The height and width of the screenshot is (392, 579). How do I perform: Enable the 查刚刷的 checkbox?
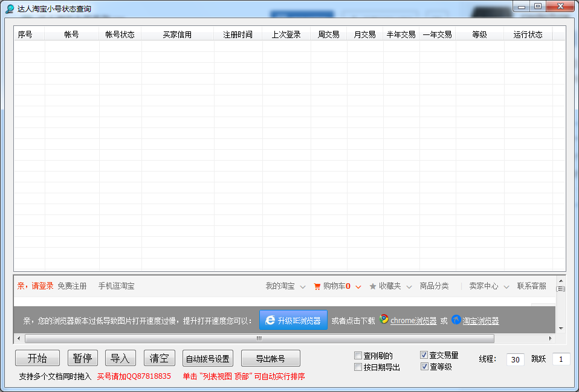click(x=358, y=356)
